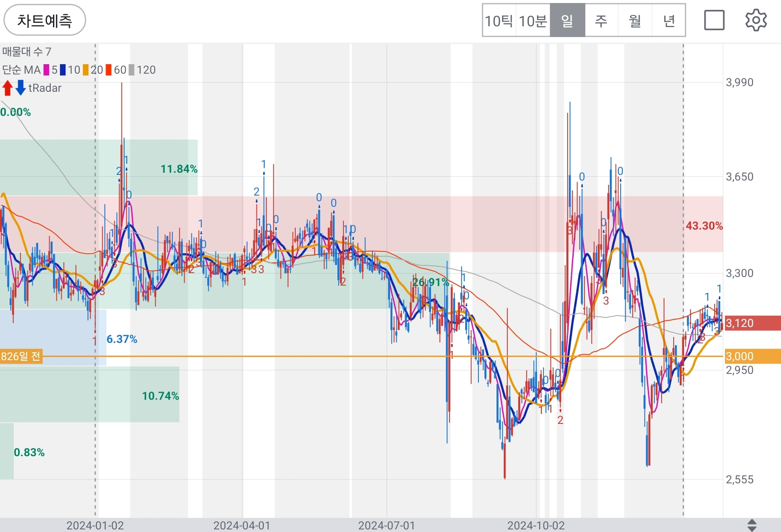Click the 0.83% volume profile label

29,452
